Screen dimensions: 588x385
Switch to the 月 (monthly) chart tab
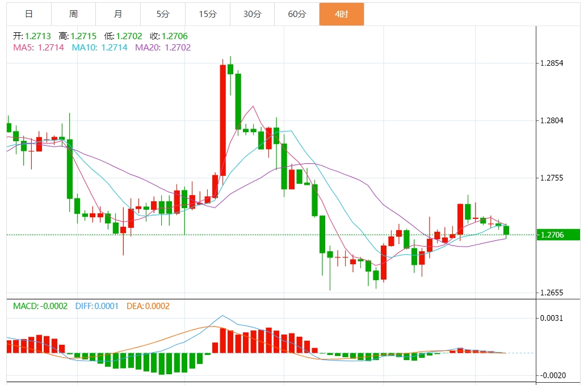pyautogui.click(x=118, y=14)
